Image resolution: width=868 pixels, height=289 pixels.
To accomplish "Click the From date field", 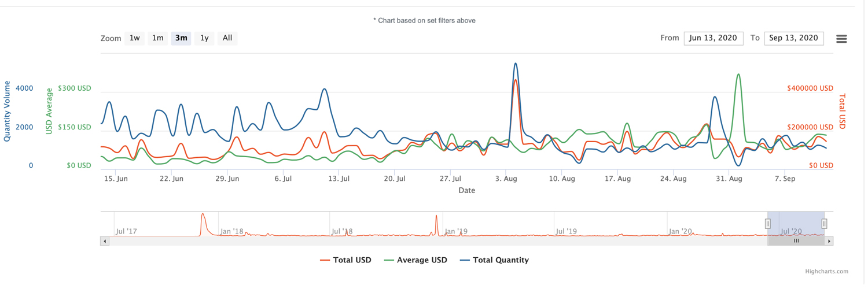I will (x=713, y=38).
